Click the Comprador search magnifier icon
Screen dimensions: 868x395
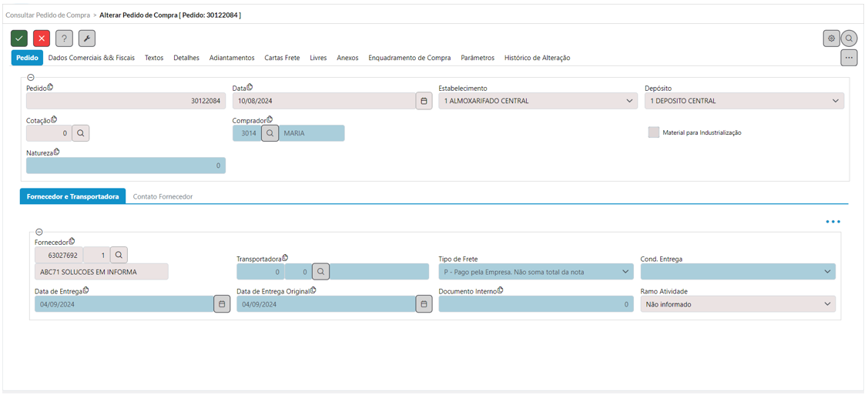click(x=270, y=133)
